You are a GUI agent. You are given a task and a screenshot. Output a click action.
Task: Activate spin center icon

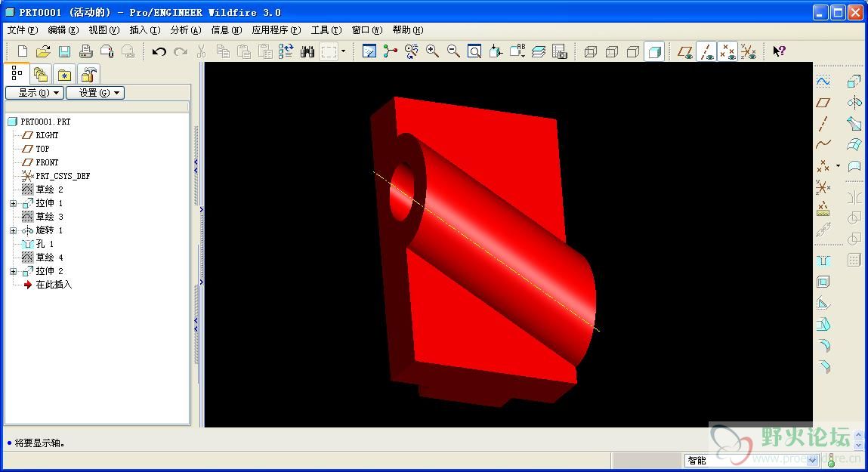tap(391, 51)
